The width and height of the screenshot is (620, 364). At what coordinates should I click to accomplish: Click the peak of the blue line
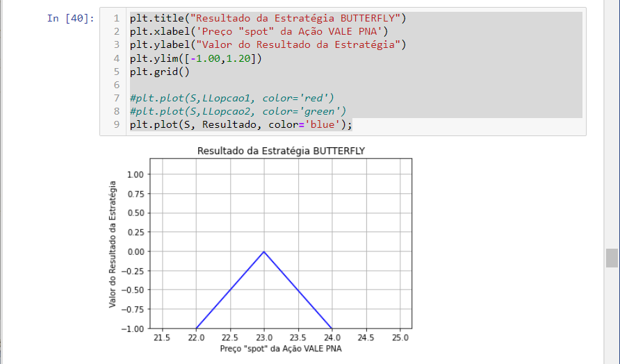coord(263,251)
